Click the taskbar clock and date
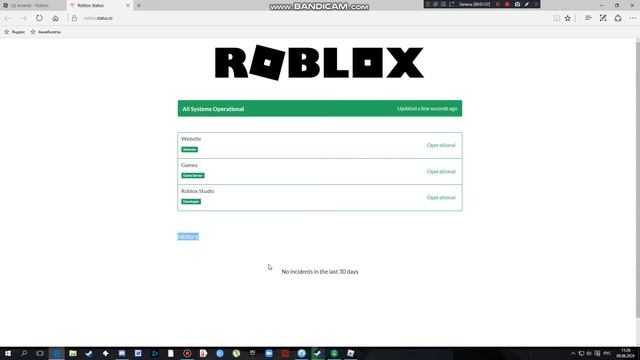Image resolution: width=640 pixels, height=360 pixels. tap(625, 353)
